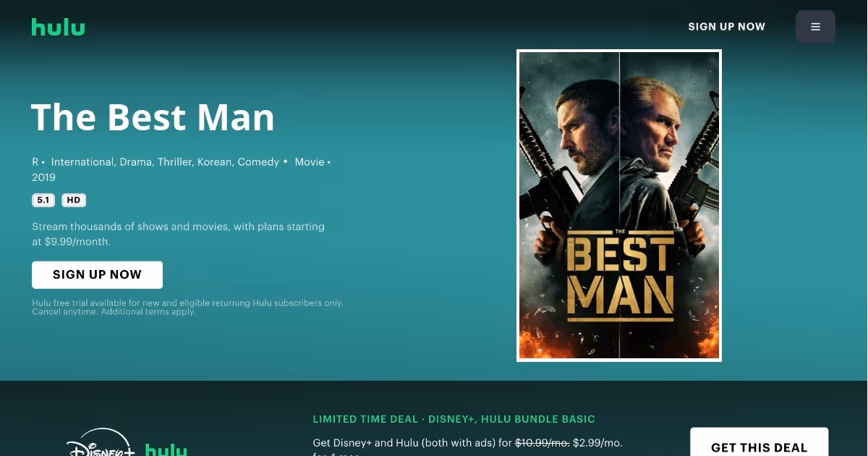The height and width of the screenshot is (456, 868).
Task: Select the International genre tag
Action: click(82, 162)
